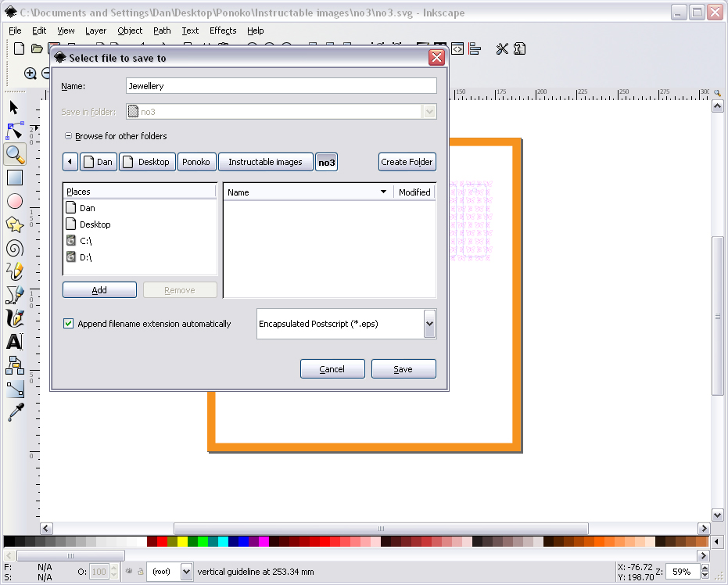The height and width of the screenshot is (585, 728).
Task: Open the palette menu arrow at right
Action: click(x=717, y=541)
